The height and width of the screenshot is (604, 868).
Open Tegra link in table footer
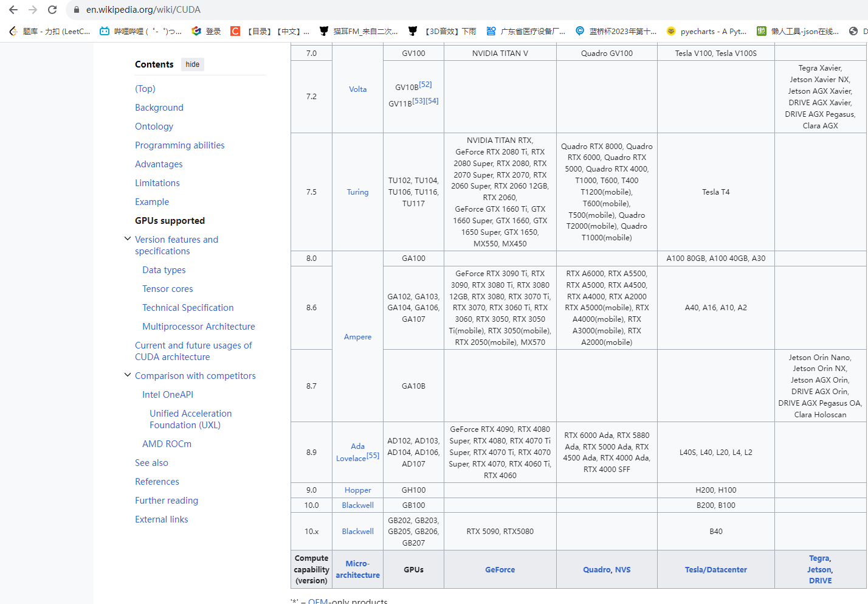819,558
